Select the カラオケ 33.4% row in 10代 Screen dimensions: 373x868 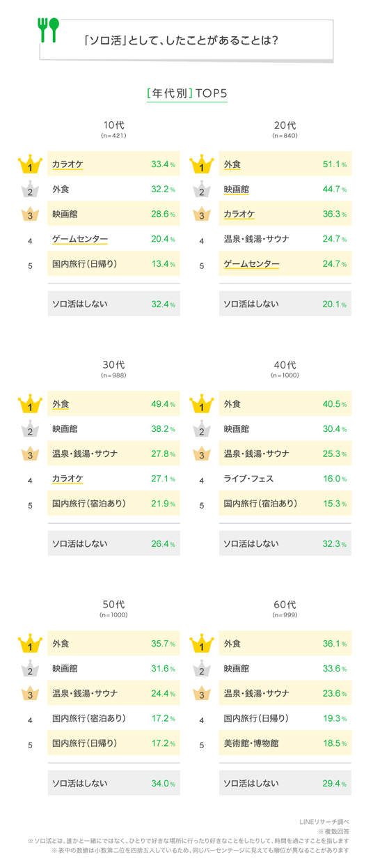[x=113, y=164]
